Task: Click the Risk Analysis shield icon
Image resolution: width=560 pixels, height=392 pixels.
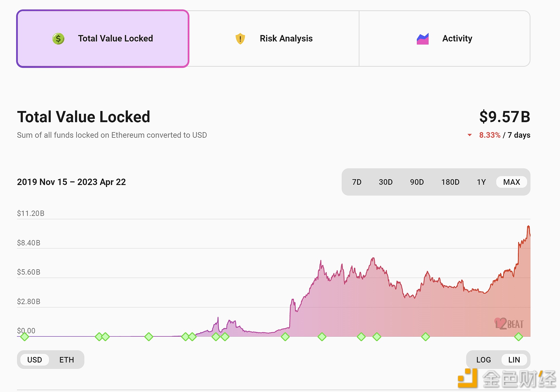Action: coord(239,38)
